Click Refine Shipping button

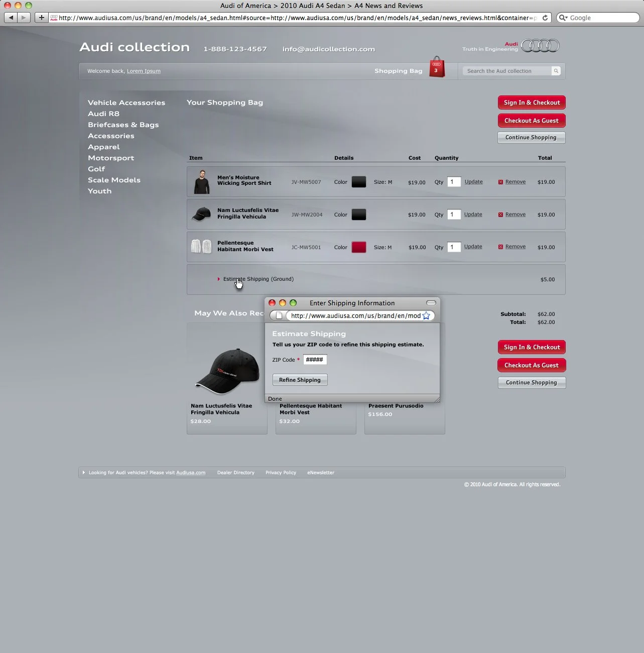click(x=300, y=380)
